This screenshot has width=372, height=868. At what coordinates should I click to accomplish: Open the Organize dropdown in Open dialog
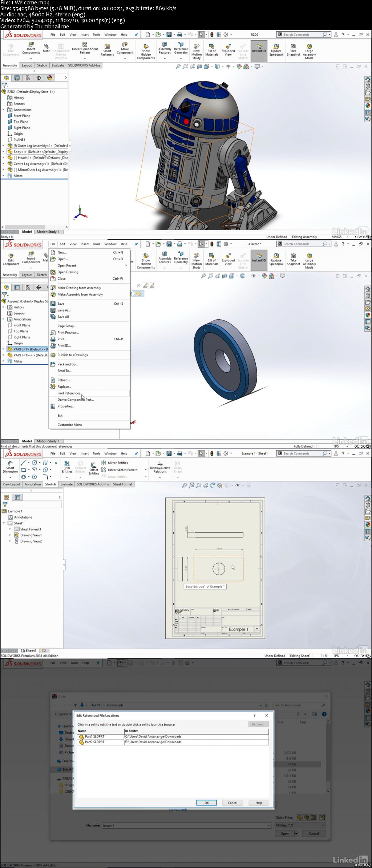pos(63,714)
